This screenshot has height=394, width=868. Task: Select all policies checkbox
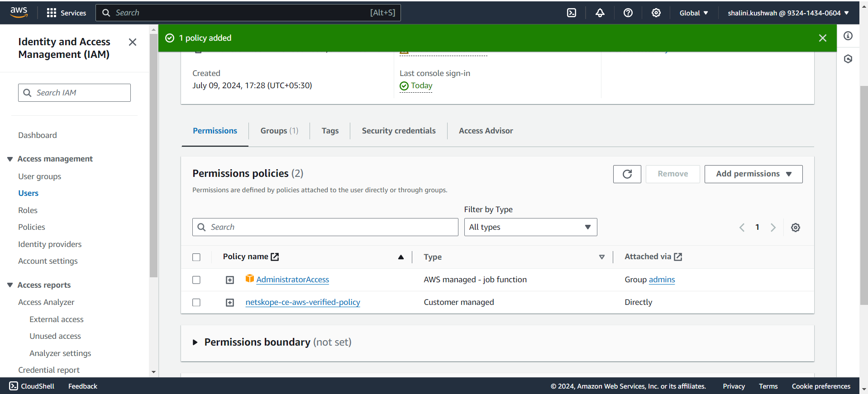[x=196, y=257]
